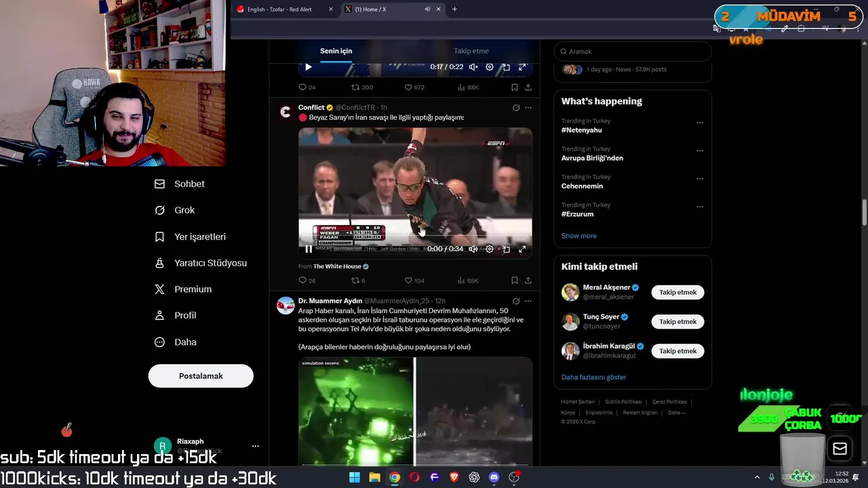Switch to the Senin için tab
The width and height of the screenshot is (868, 488).
[x=336, y=51]
